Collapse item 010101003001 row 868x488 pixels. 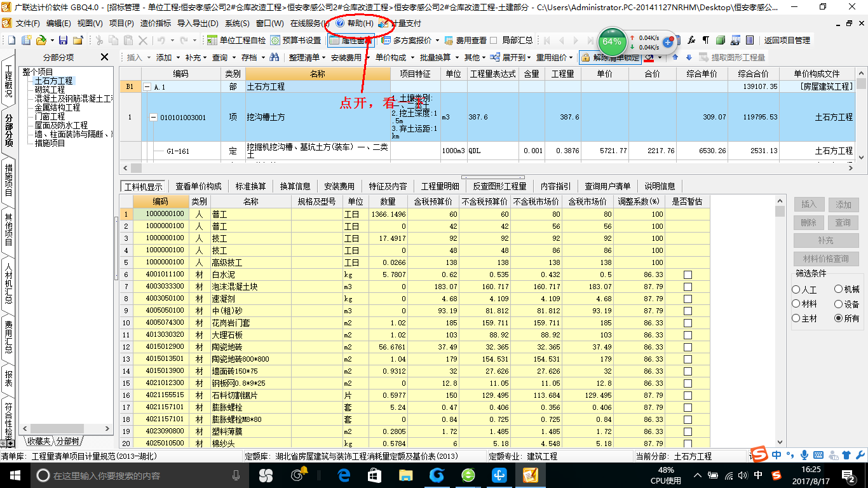153,118
